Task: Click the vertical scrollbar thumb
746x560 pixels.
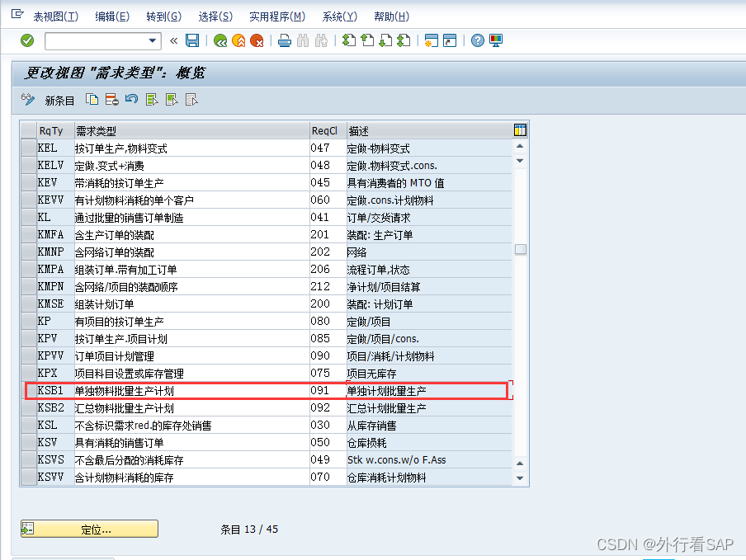Action: tap(521, 249)
